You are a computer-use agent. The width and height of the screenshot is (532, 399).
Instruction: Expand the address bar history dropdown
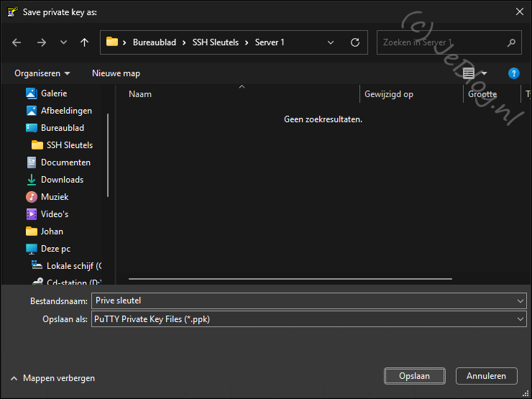[331, 42]
